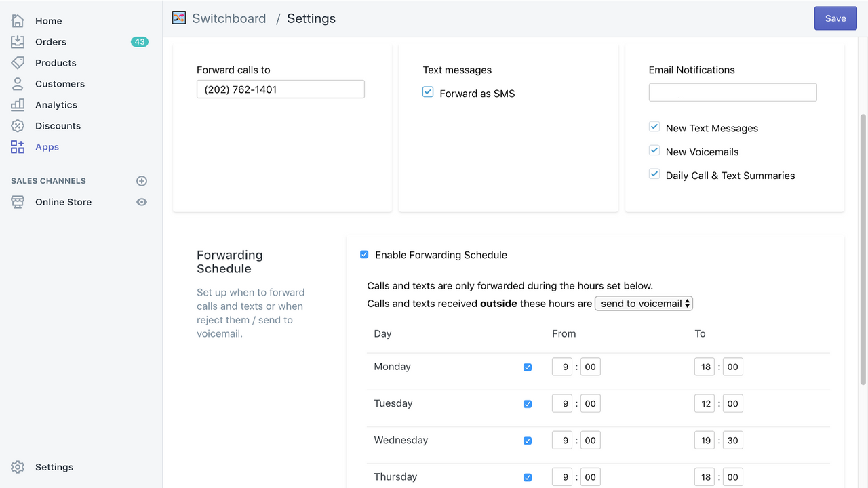This screenshot has height=488, width=868.
Task: Click Thursday To hour field 18
Action: (705, 477)
